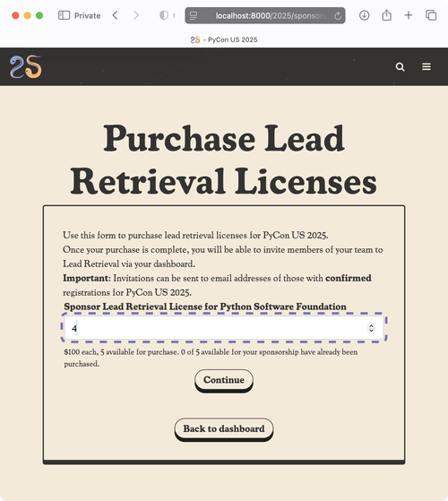This screenshot has height=501, width=448.
Task: Click Back to dashboard button
Action: click(x=224, y=429)
